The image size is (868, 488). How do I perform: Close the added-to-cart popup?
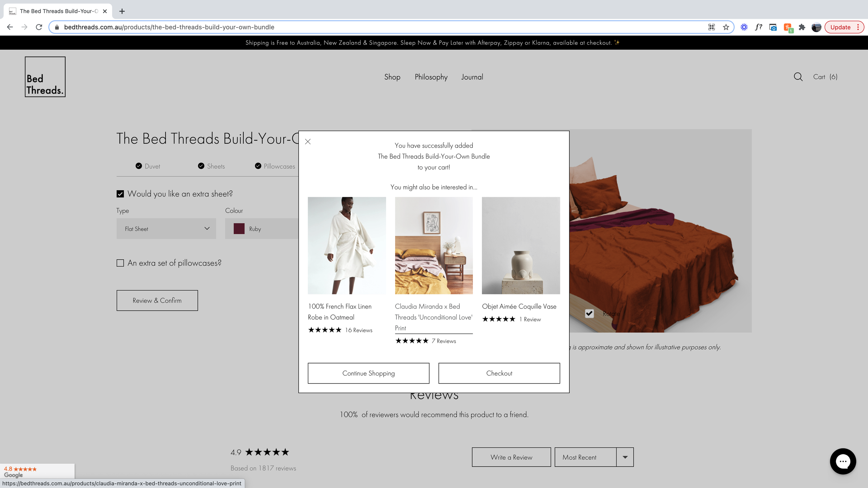click(308, 142)
